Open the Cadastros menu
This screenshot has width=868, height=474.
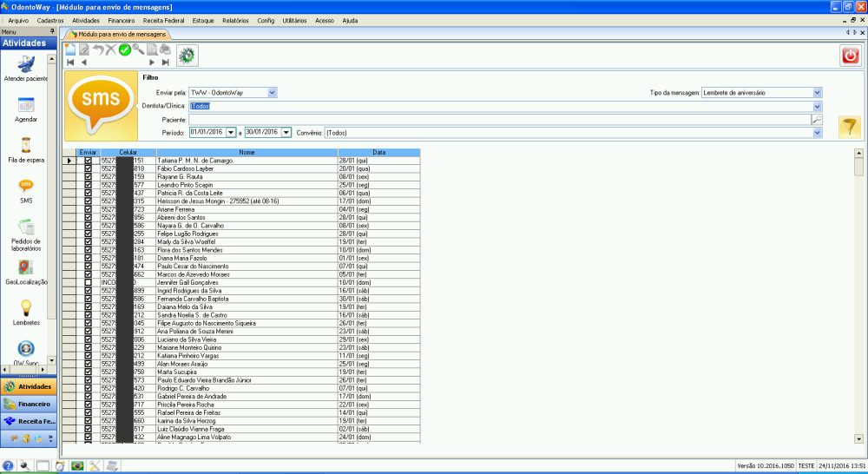pyautogui.click(x=50, y=21)
